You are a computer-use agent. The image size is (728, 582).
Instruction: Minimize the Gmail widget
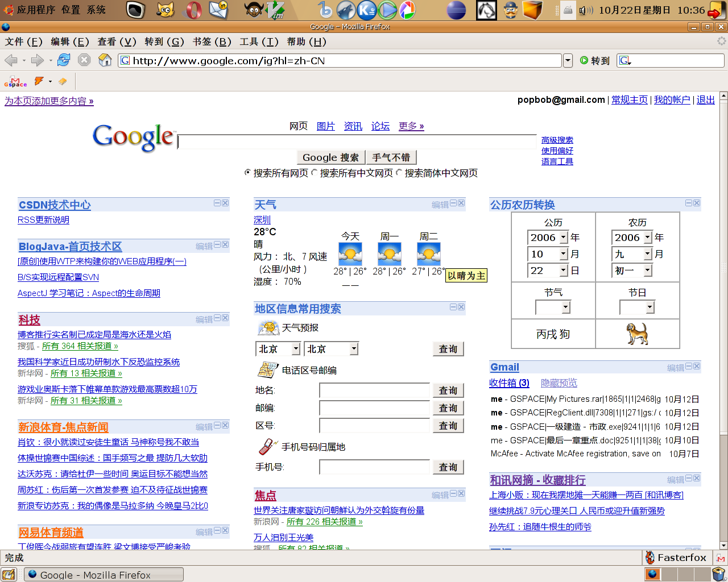point(689,366)
